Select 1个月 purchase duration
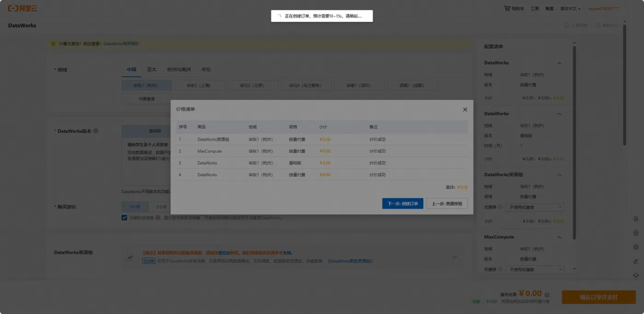 tap(135, 207)
